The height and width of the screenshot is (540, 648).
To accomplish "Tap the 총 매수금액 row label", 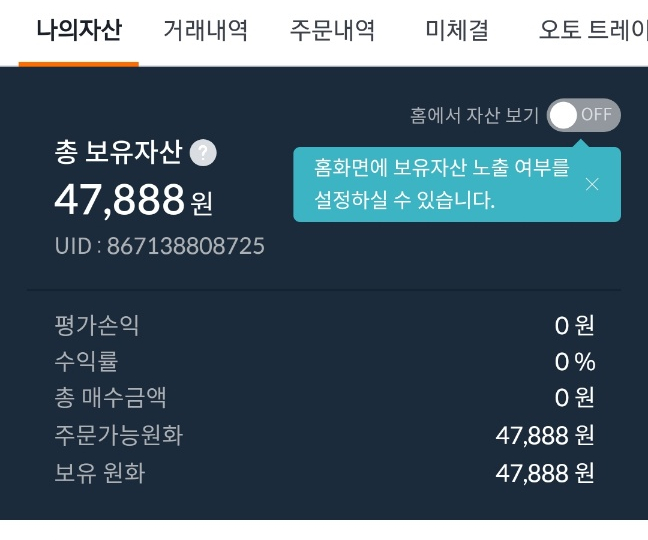I will (x=110, y=397).
